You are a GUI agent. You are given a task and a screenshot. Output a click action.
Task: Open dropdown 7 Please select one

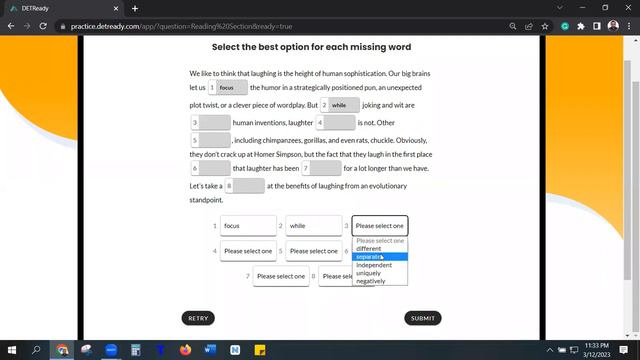[281, 276]
